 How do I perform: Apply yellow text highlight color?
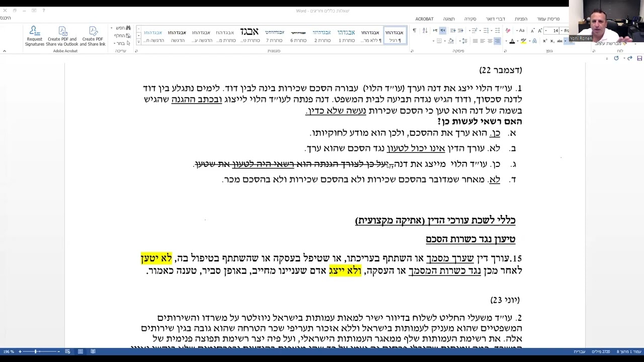pos(523,41)
